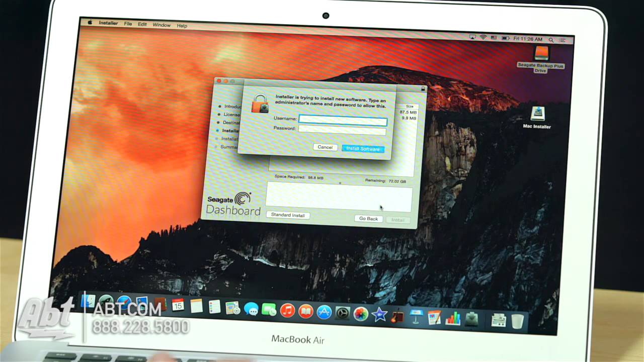Screen dimensions: 644x362
Task: Open Spotlight search magnifier icon
Action: pyautogui.click(x=551, y=40)
